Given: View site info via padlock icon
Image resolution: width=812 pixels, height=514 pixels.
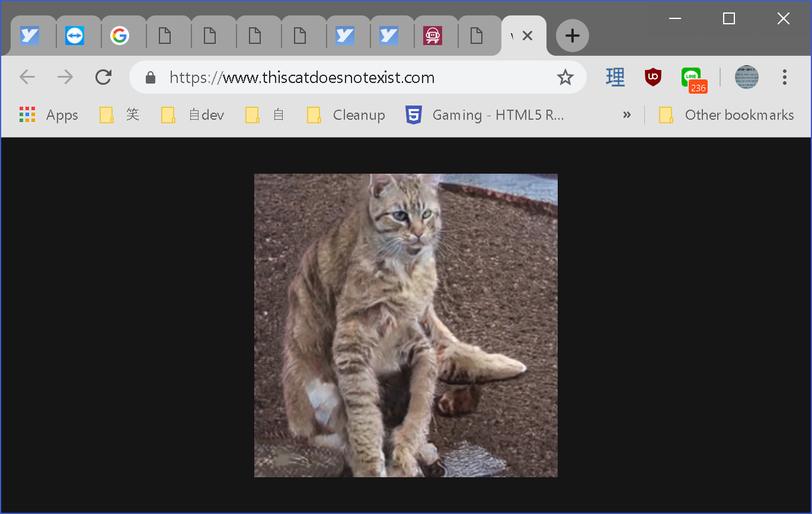Looking at the screenshot, I should pos(151,78).
